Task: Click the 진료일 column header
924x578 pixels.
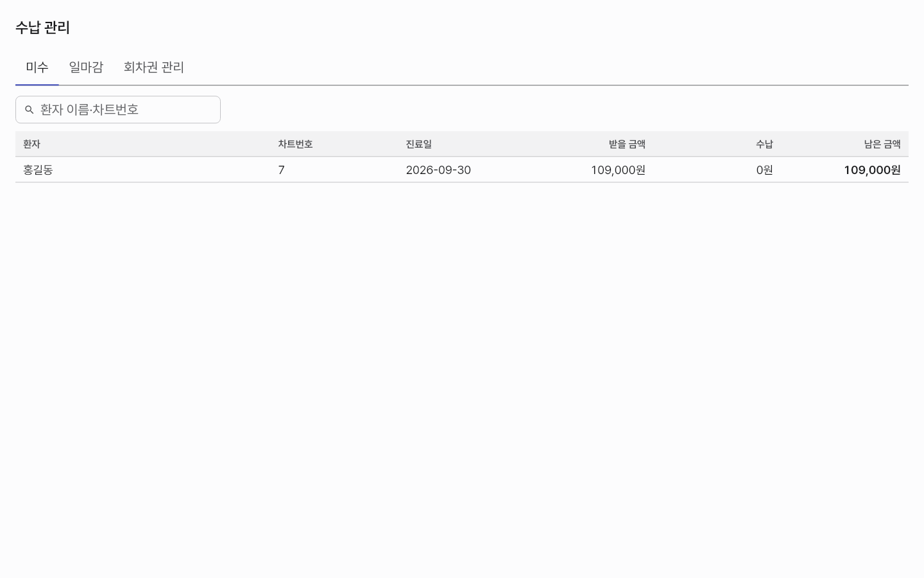Action: pyautogui.click(x=418, y=144)
